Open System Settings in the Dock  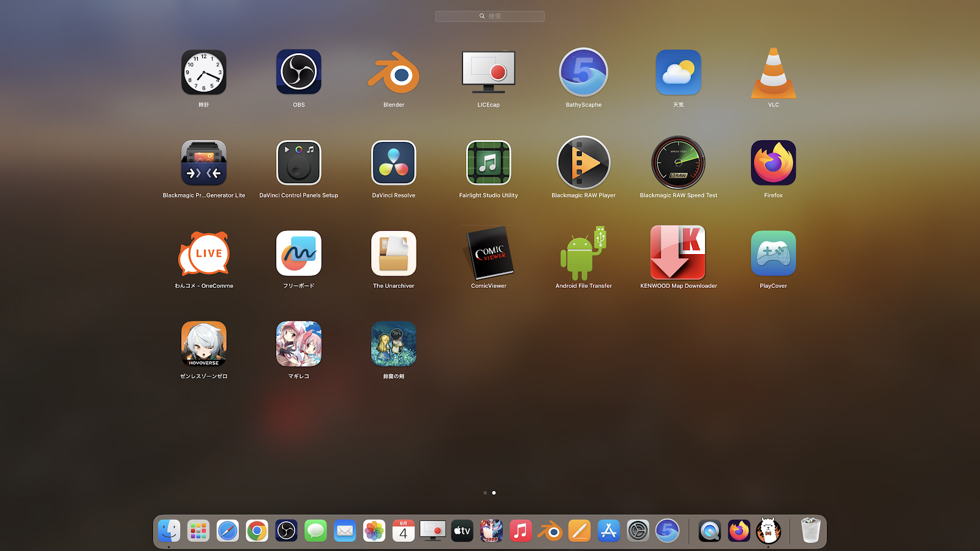[638, 531]
